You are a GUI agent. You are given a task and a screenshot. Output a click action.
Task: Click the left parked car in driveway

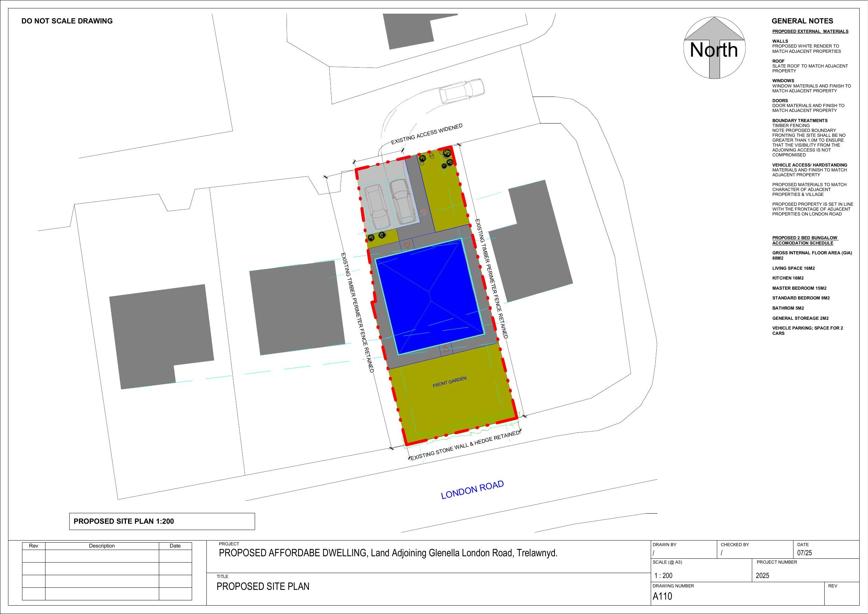coord(377,206)
